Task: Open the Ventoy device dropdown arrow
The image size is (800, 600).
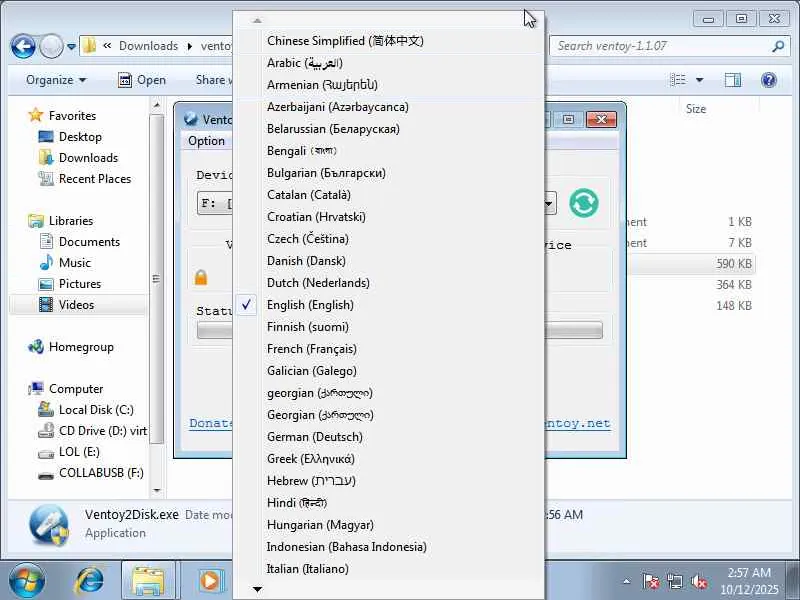Action: (549, 204)
